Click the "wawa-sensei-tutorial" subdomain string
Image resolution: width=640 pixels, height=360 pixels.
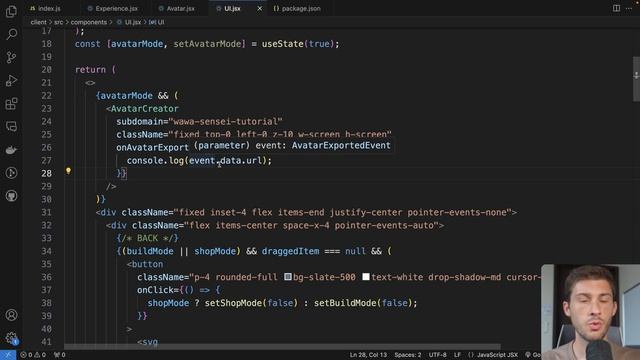(225, 122)
